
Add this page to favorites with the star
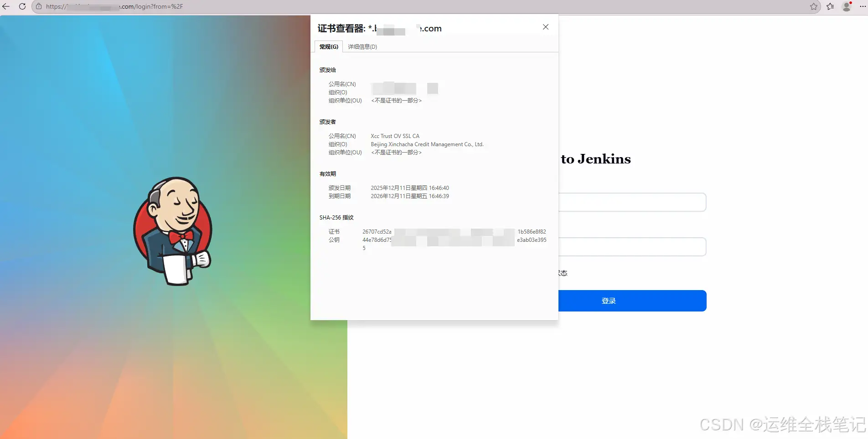click(x=814, y=6)
